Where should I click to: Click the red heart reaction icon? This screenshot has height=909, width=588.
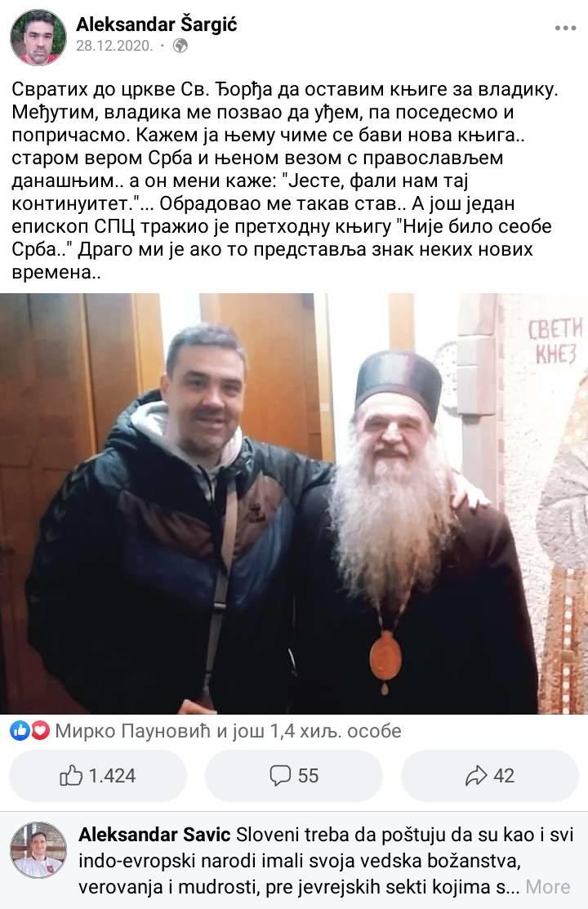[39, 731]
